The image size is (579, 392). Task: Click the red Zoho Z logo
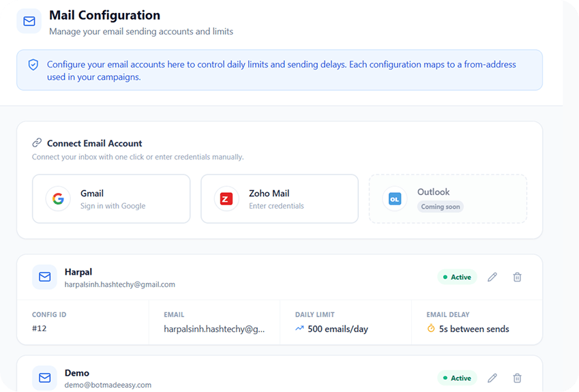click(x=226, y=199)
